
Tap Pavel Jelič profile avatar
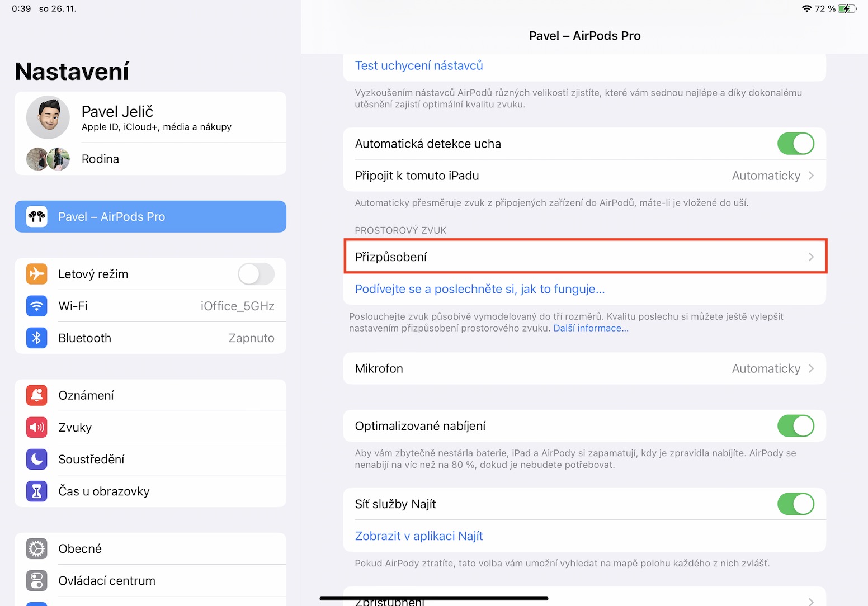click(48, 117)
